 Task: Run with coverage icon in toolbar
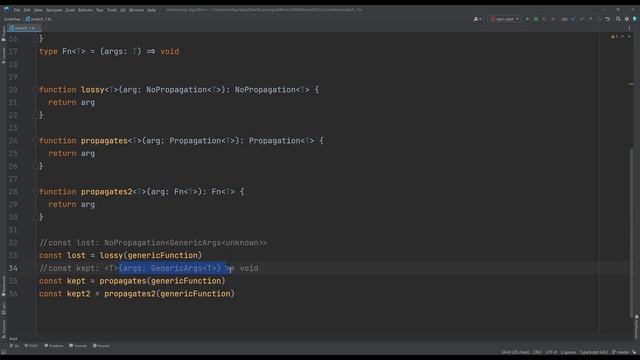(544, 19)
